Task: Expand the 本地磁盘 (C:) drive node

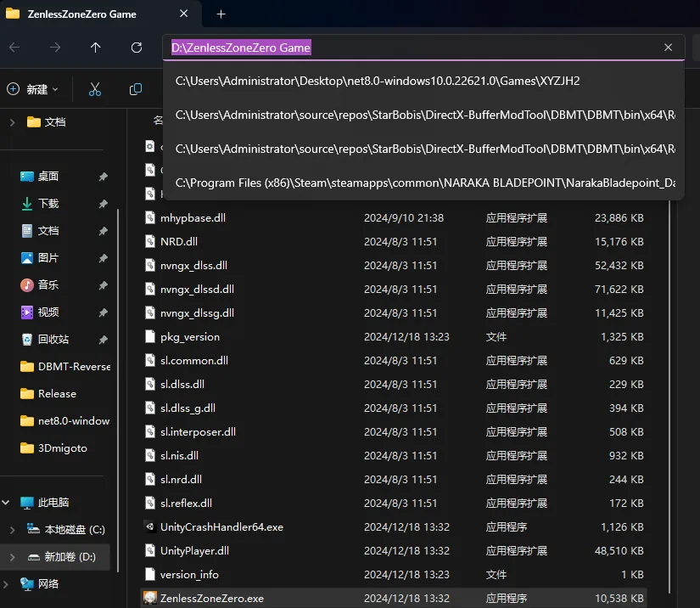Action: pyautogui.click(x=13, y=530)
